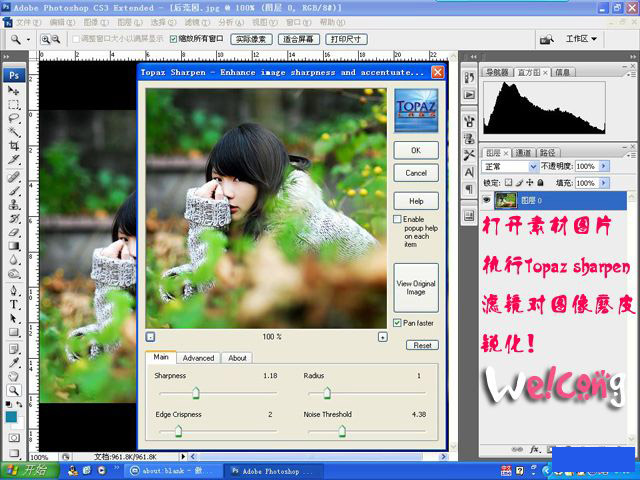Swap foreground and background colors
Viewport: 640px width, 480px height.
click(19, 404)
